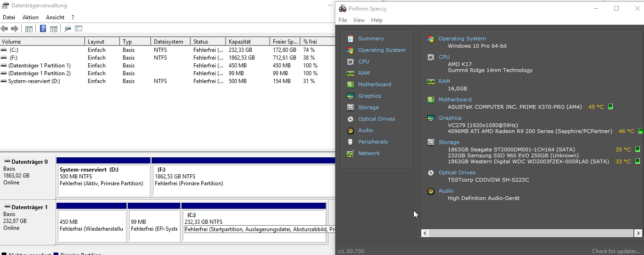
Task: Select the (C:) 232,33 GB partition block
Action: [254, 222]
